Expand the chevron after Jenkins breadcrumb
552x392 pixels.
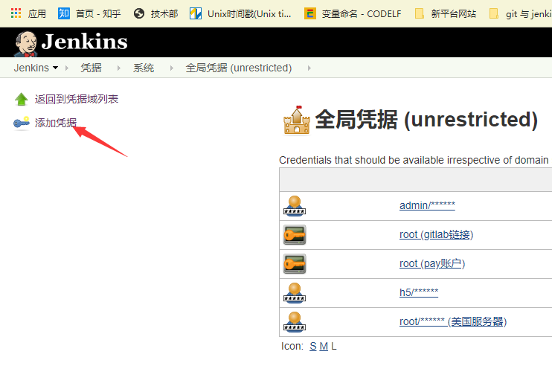pos(67,68)
